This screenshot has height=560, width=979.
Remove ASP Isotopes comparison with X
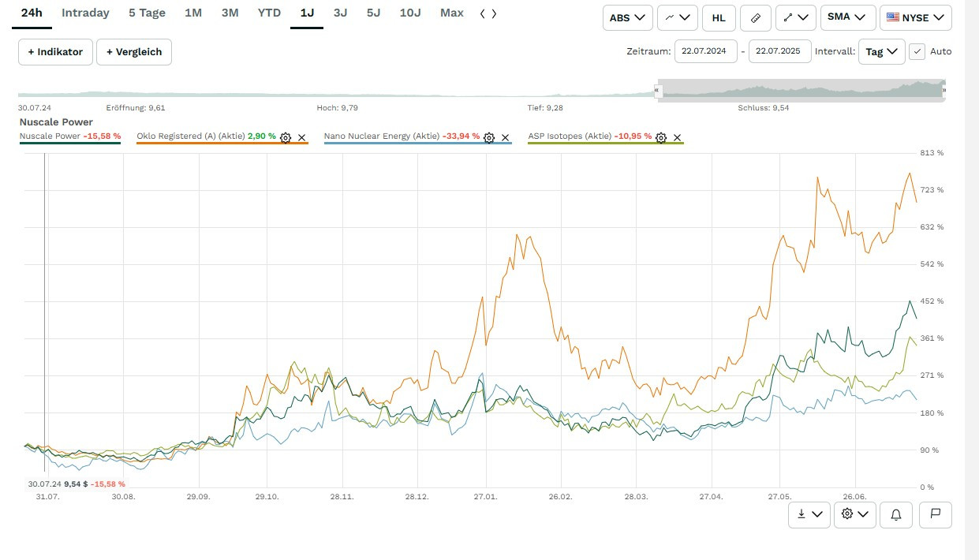(677, 137)
